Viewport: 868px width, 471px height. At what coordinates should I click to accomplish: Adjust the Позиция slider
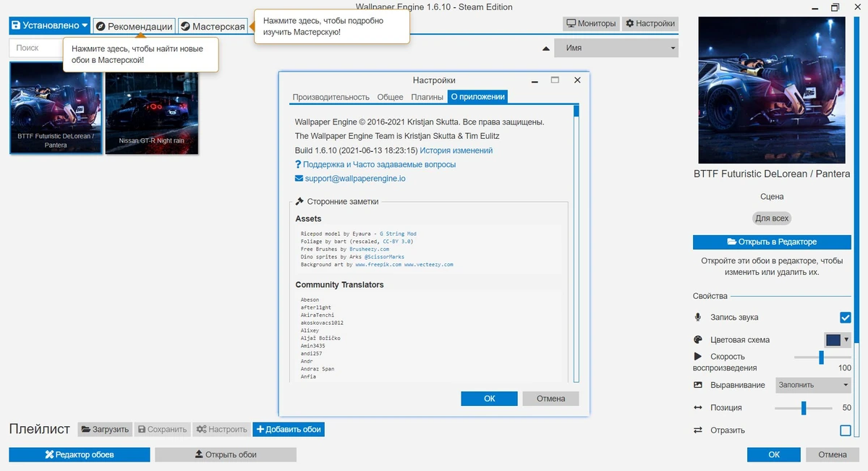coord(804,408)
